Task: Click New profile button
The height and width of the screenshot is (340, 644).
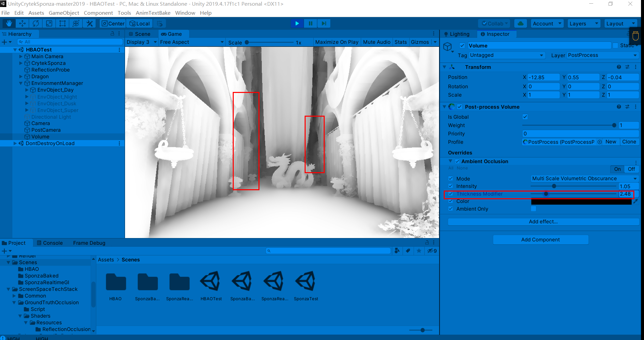Action: tap(611, 142)
